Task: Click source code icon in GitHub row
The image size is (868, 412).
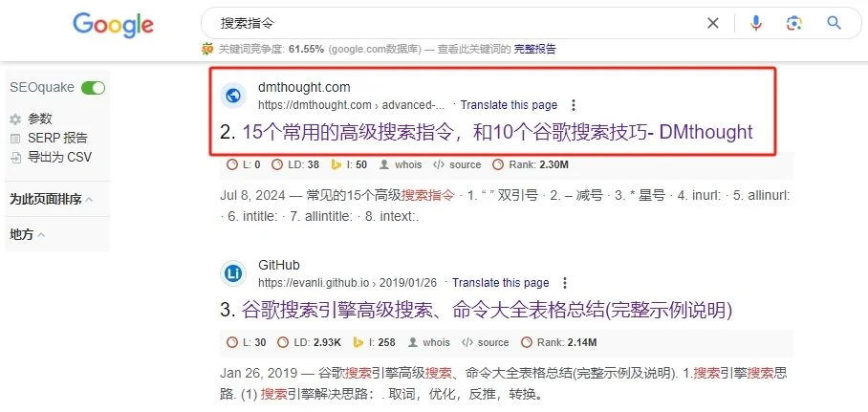Action: coord(467,342)
